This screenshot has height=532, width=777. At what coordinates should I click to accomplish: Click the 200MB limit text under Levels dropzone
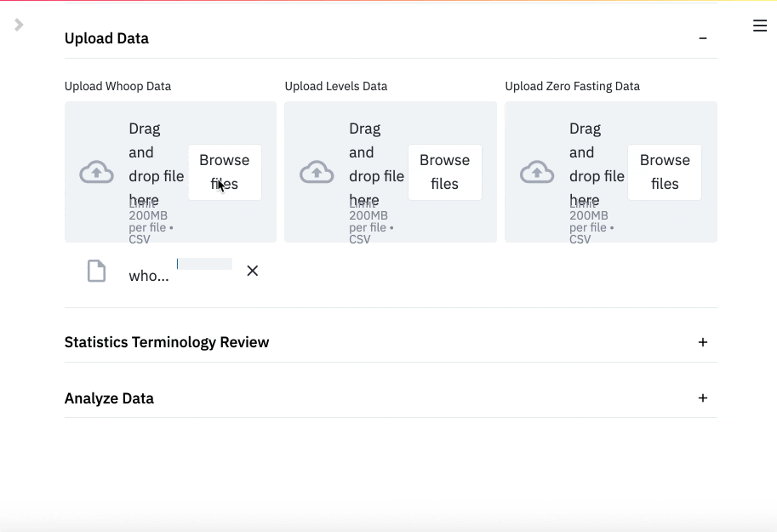click(371, 221)
